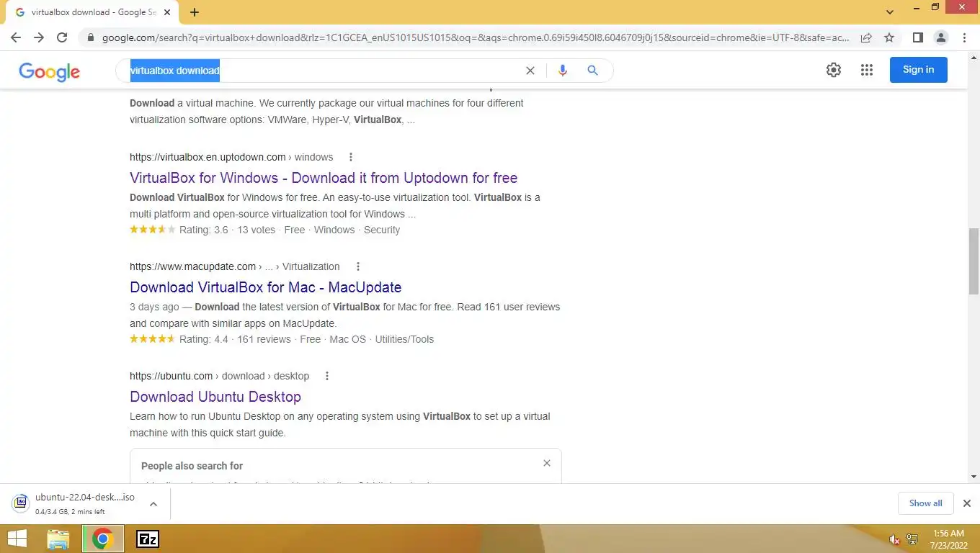Open the tab search dropdown arrow
The image size is (980, 553).
[890, 12]
